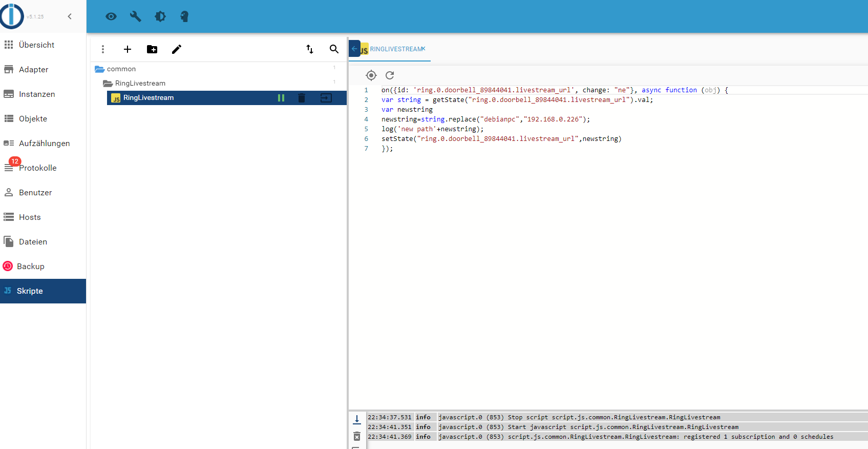The image size is (868, 449).
Task: Open RingLivestream script move/export icon
Action: pyautogui.click(x=326, y=98)
